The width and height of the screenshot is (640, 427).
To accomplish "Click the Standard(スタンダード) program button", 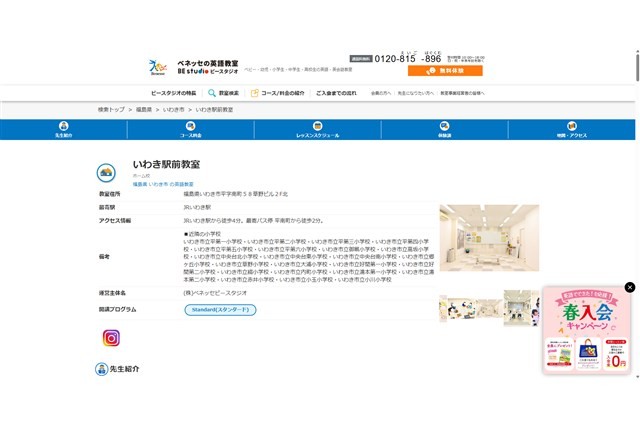I will point(220,310).
